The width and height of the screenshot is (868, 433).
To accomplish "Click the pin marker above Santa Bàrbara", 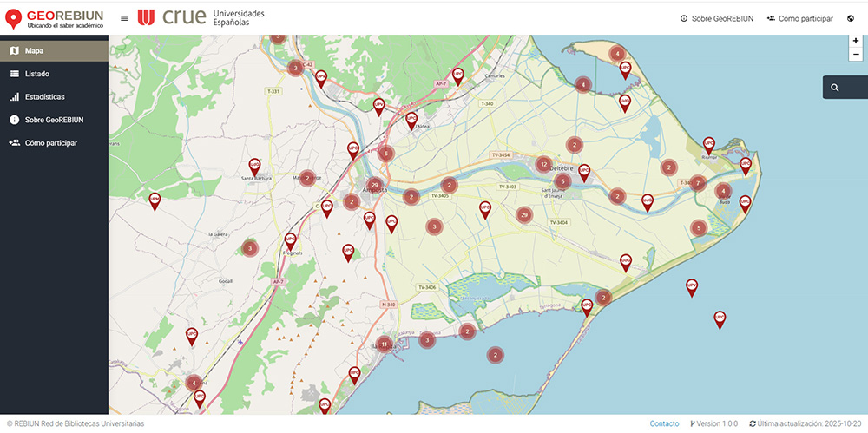I will (x=254, y=164).
